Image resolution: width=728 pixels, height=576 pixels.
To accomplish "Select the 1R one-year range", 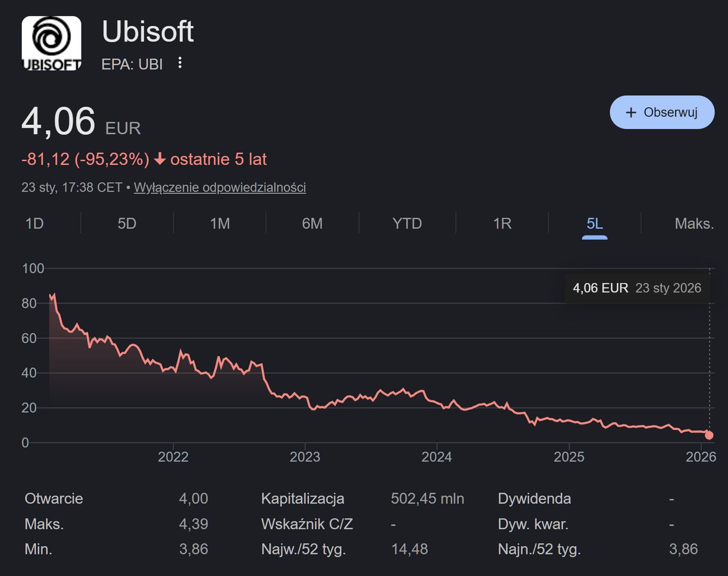I will tap(501, 223).
